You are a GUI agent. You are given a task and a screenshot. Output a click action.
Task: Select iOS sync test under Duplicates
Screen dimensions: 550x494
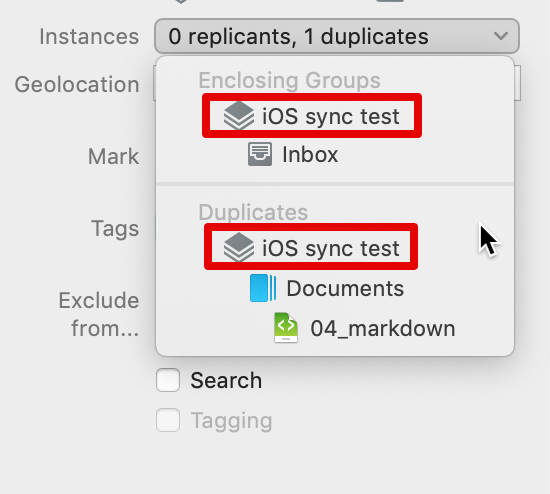pyautogui.click(x=311, y=247)
